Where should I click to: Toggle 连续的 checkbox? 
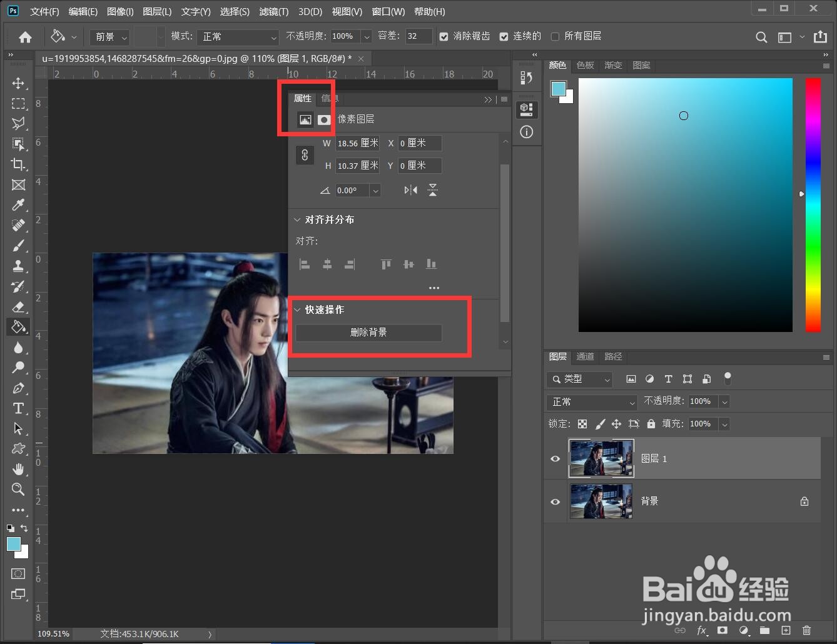tap(504, 37)
